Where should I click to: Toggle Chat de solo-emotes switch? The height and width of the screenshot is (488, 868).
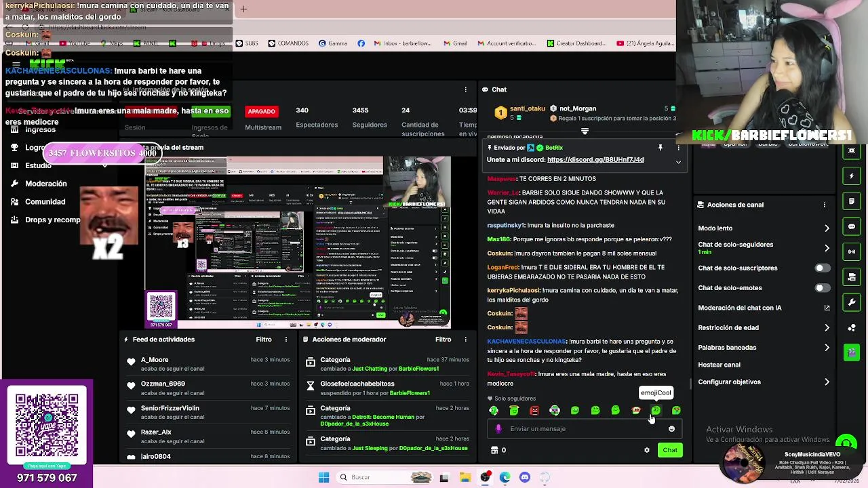pos(822,288)
